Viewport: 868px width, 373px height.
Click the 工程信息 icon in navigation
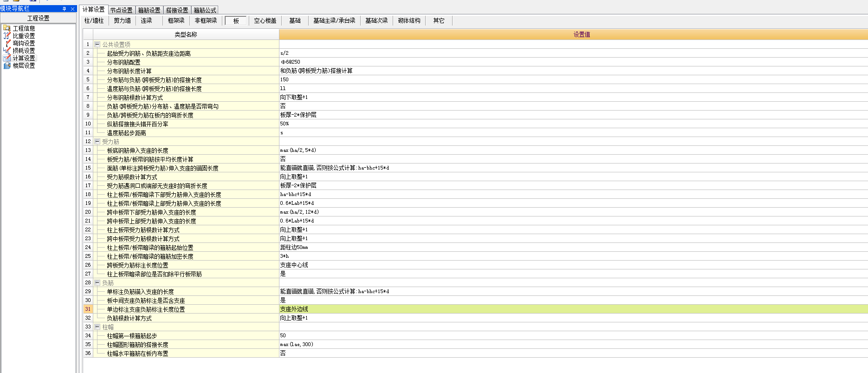[7, 28]
